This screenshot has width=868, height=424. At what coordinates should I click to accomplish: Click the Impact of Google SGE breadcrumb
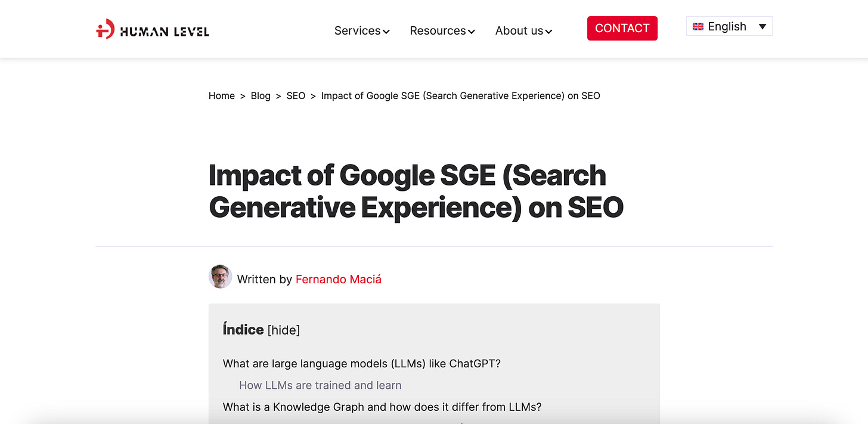click(x=460, y=95)
